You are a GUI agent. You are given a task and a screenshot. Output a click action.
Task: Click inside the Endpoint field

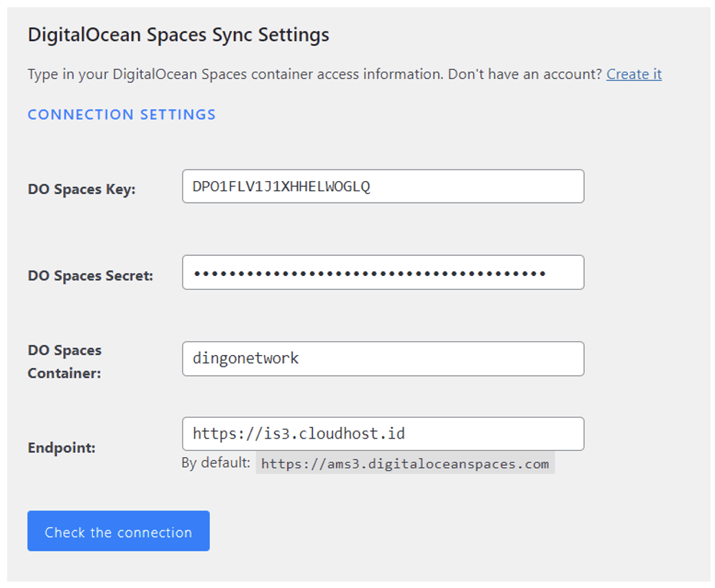coord(381,433)
